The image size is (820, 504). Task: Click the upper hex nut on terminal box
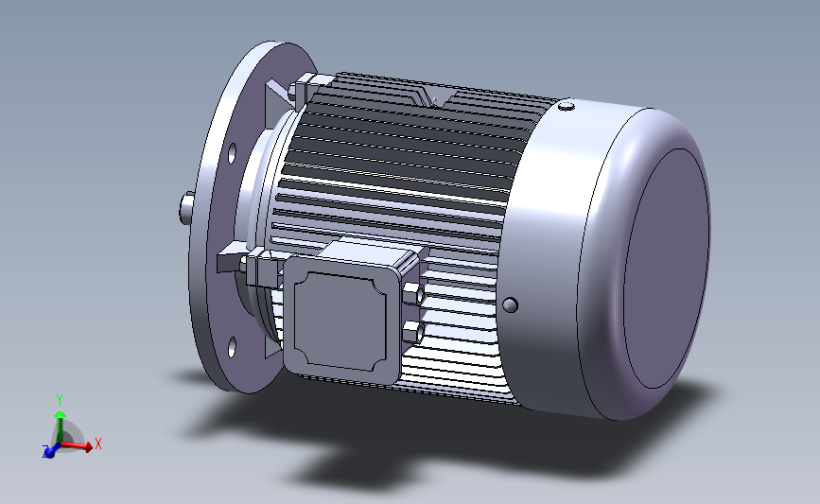413,294
